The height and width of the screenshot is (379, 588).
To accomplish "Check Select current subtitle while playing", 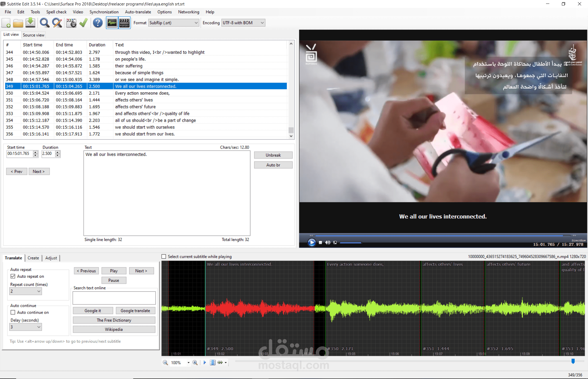I will point(164,256).
